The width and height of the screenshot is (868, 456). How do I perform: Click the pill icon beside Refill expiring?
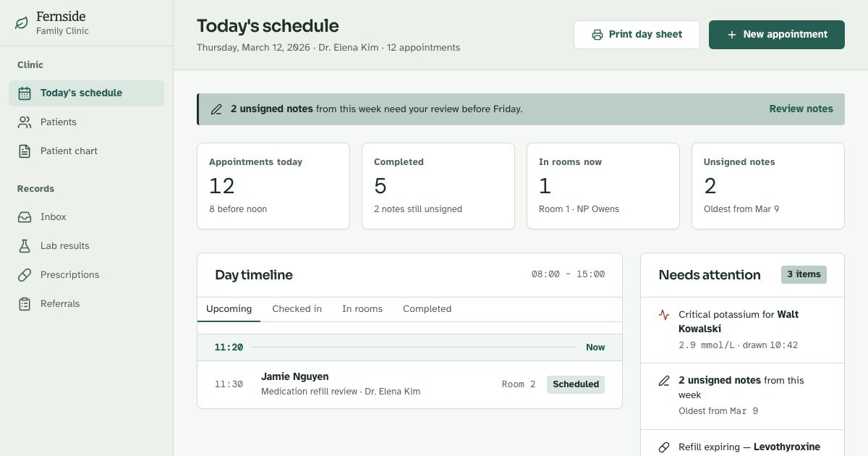click(x=664, y=447)
